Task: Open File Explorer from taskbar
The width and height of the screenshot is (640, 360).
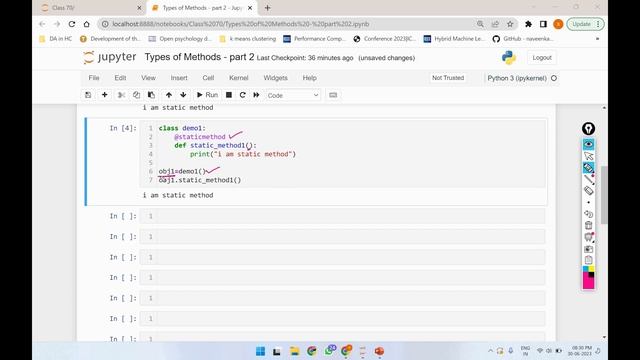Action: 295,351
